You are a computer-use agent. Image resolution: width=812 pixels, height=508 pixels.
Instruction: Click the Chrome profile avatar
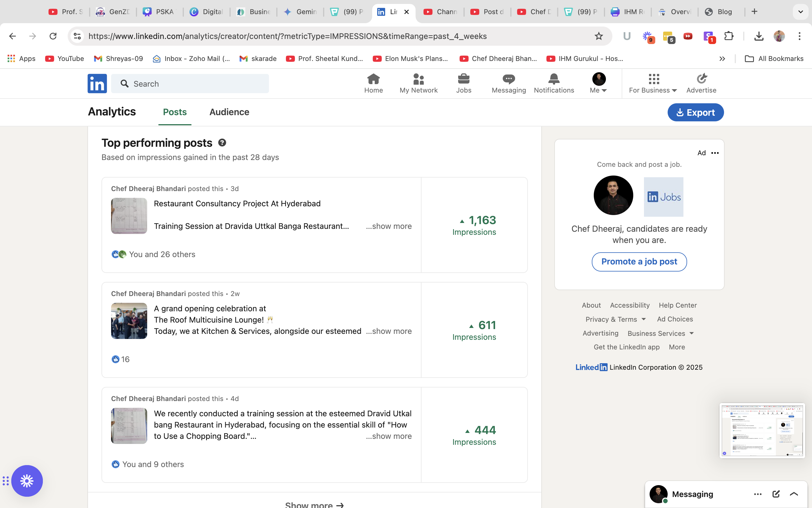(779, 36)
